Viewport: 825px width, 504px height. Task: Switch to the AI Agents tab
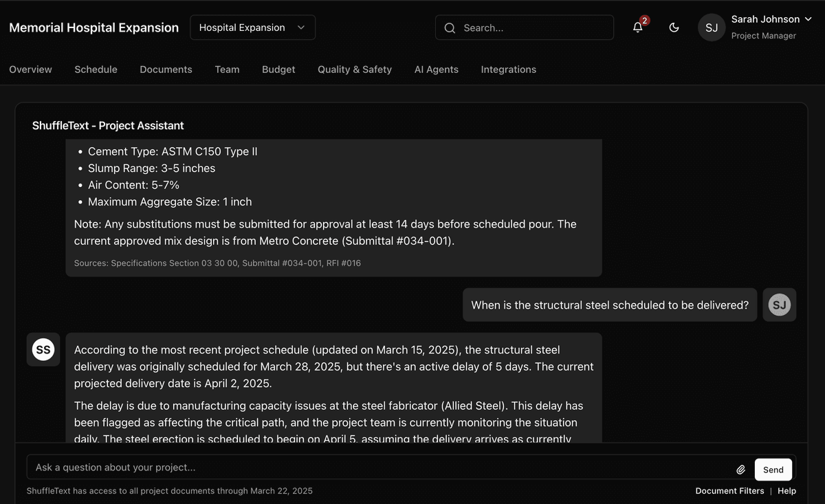(x=436, y=69)
